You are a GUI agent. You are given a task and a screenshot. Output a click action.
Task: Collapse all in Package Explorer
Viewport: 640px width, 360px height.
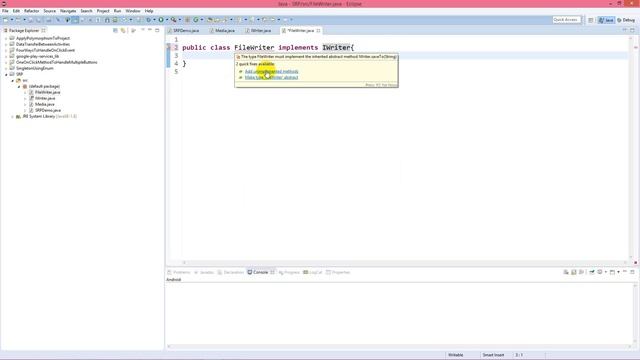click(116, 30)
